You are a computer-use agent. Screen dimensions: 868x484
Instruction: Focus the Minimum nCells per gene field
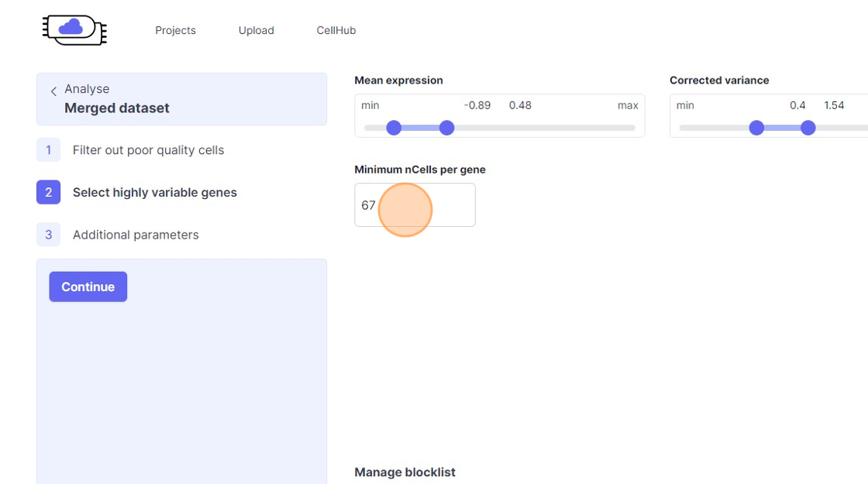pos(415,205)
